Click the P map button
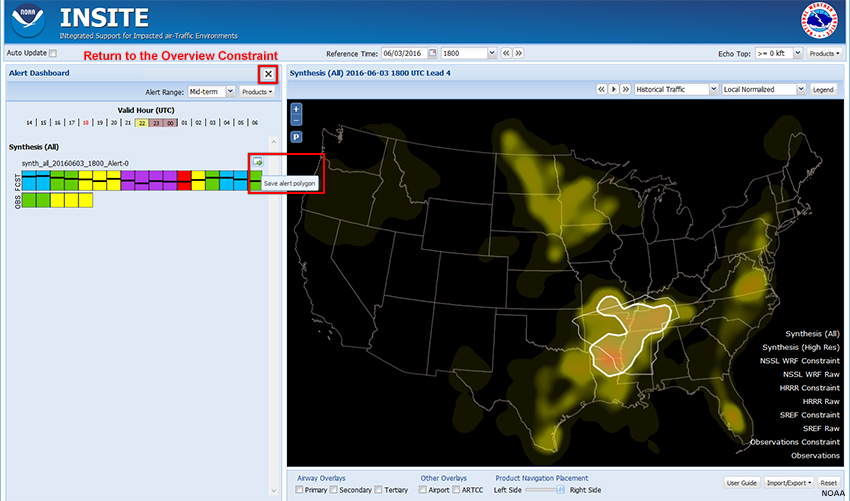Viewport: 850px width, 501px height. (x=296, y=137)
